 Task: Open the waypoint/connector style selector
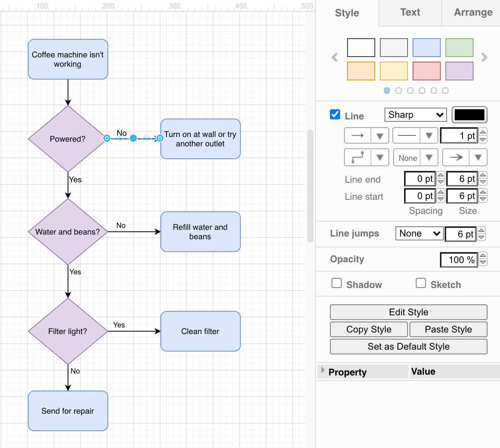point(380,157)
